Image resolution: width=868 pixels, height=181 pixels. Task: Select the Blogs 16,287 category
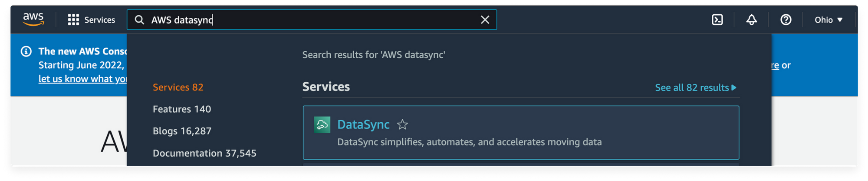[182, 131]
